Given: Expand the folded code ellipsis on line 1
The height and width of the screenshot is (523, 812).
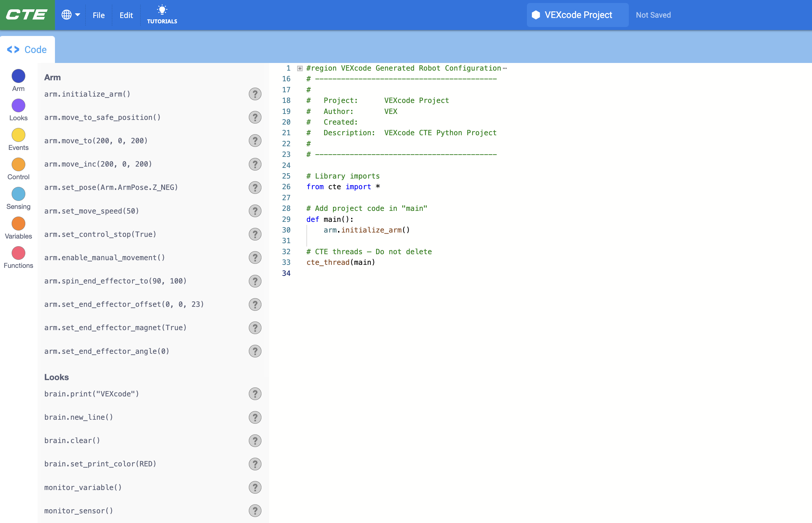Looking at the screenshot, I should (505, 69).
